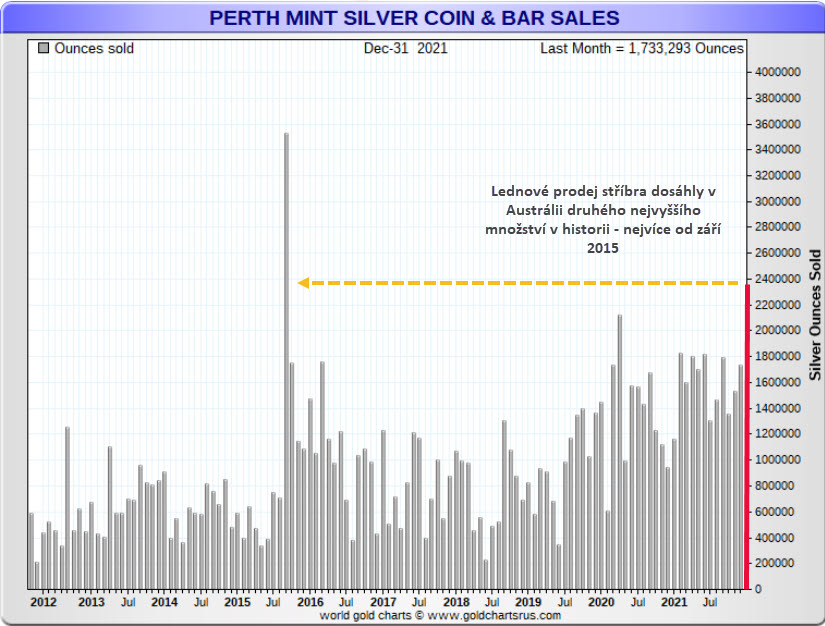The height and width of the screenshot is (626, 825).
Task: Click the red January bar at right edge
Action: coord(747,437)
